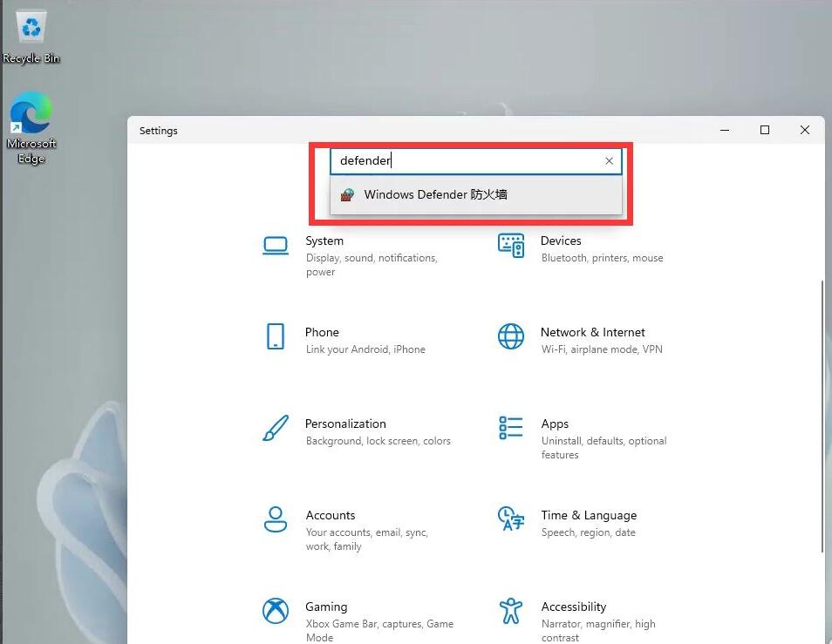Click 'Speech, region, date' description
The image size is (832, 644).
[x=589, y=532]
